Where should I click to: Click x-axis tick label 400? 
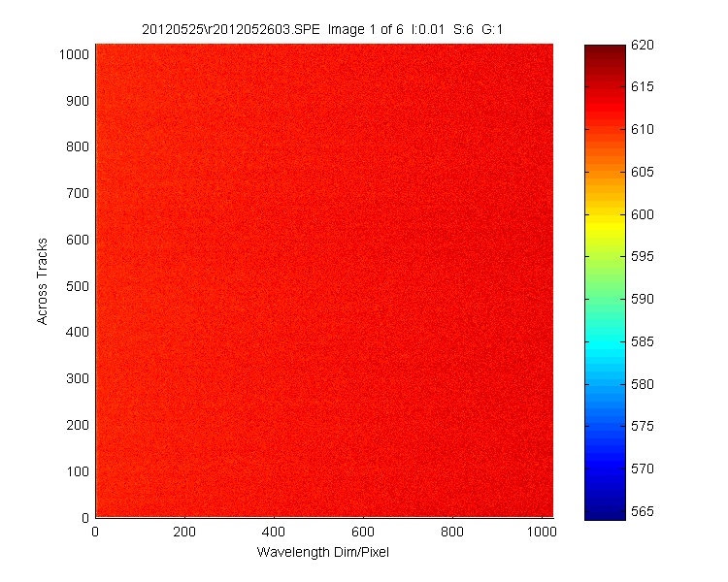pos(274,532)
